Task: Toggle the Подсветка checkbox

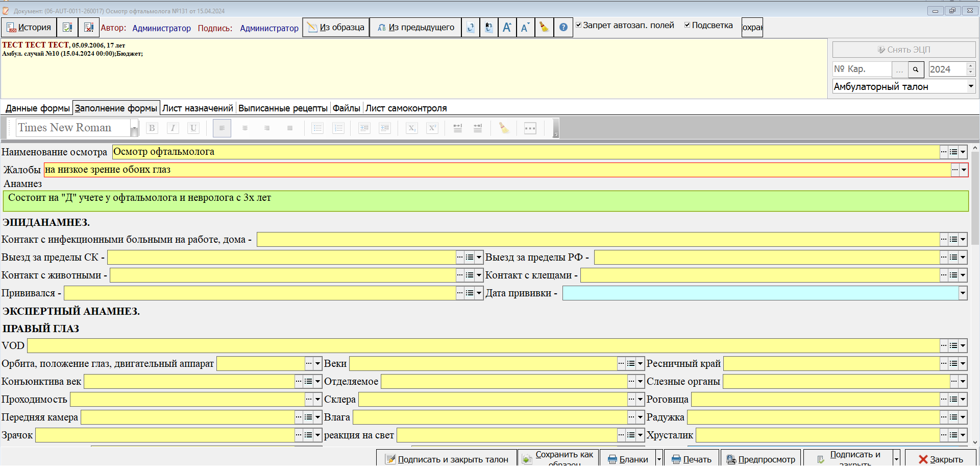Action: tap(688, 25)
